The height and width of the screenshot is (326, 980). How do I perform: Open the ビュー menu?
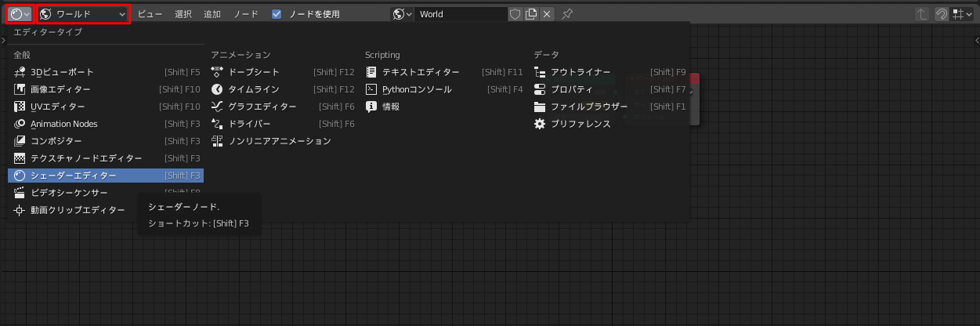click(150, 14)
